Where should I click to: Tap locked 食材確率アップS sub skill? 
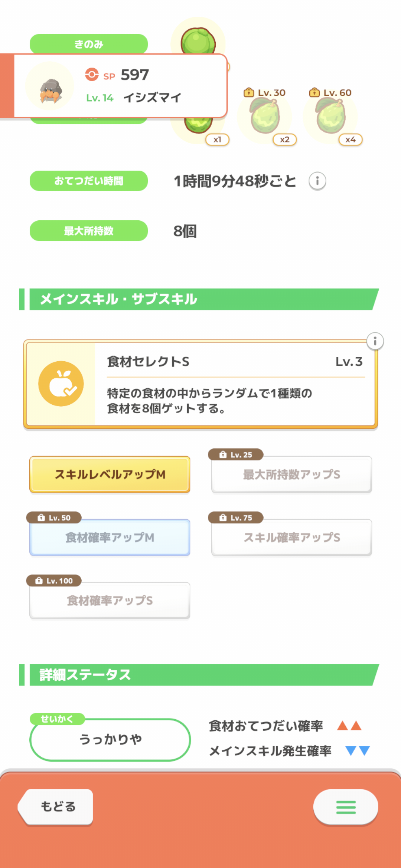[x=110, y=601]
